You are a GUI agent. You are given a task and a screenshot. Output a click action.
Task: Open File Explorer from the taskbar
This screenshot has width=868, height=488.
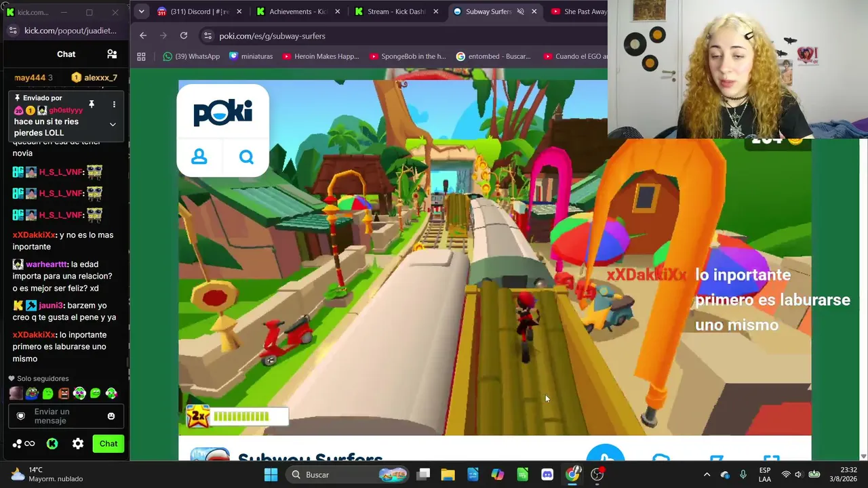(x=448, y=474)
